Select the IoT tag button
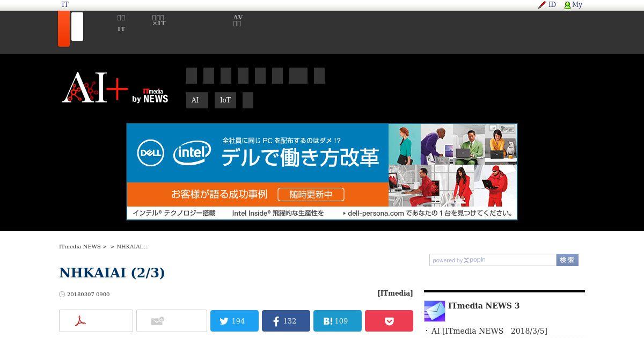Viewport: 644px width, 338px height. (225, 100)
